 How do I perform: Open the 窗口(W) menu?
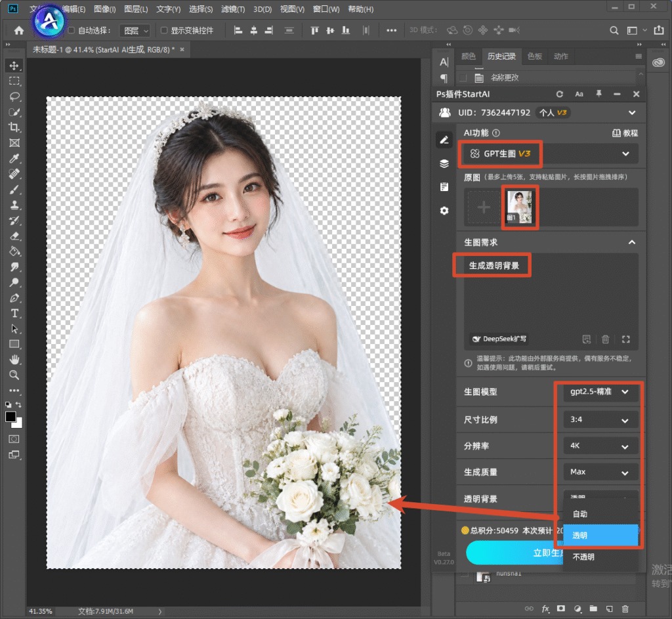[325, 9]
